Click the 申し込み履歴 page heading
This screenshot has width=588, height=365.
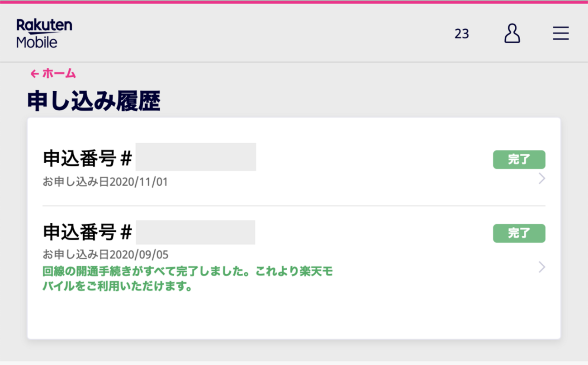pos(94,101)
